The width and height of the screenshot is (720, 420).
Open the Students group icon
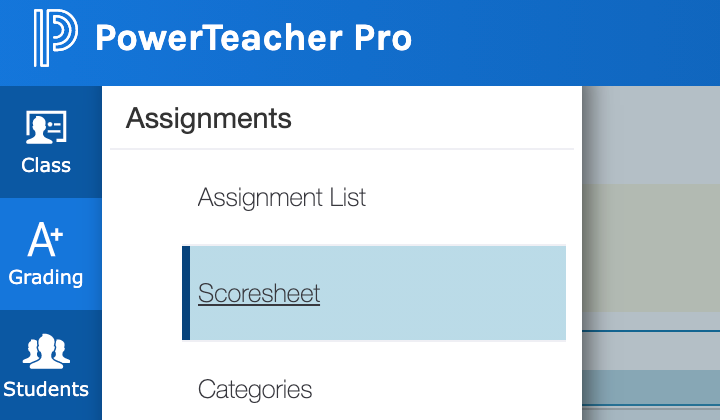pos(46,351)
